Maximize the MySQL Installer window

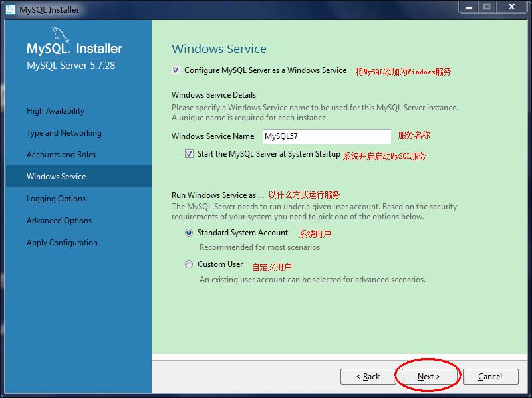pos(487,7)
